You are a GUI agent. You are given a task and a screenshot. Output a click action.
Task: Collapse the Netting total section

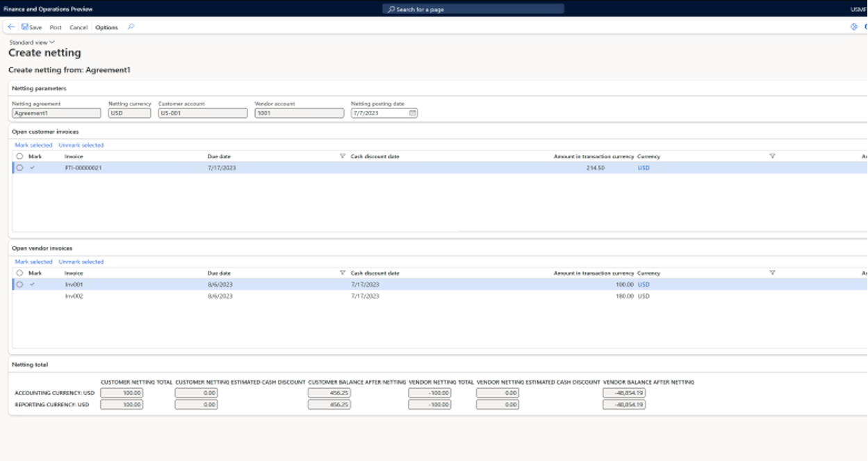(30, 364)
